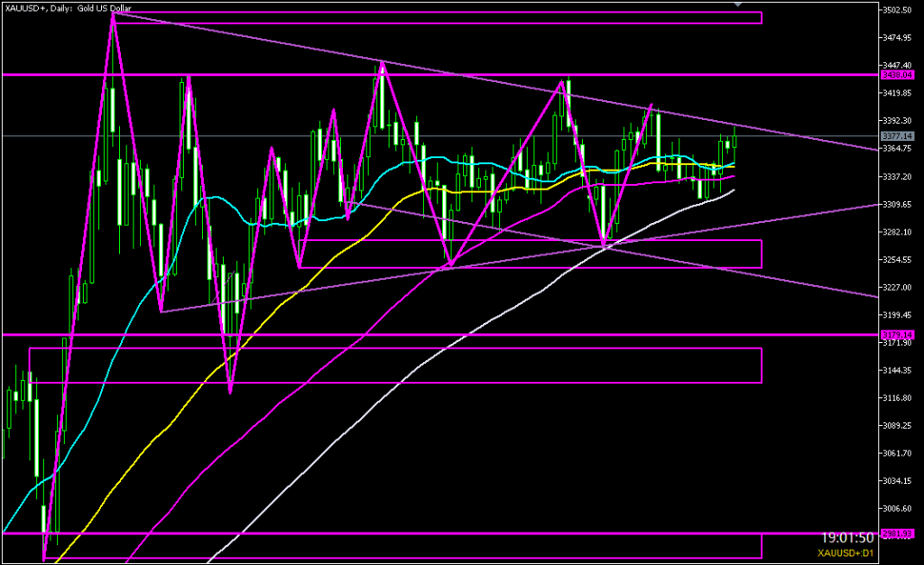Click the current price tag 3377.14
The width and height of the screenshot is (924, 565).
click(898, 136)
